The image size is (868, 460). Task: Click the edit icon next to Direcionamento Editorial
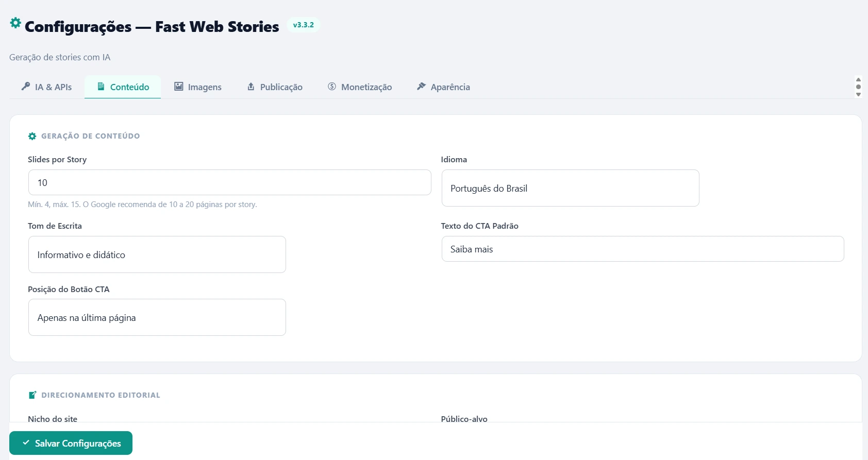tap(32, 395)
